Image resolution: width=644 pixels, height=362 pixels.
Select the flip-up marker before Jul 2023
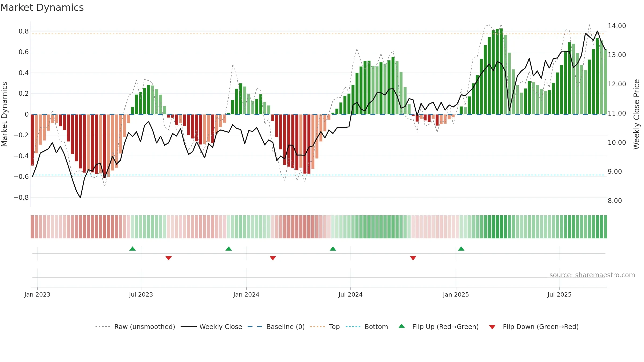(x=133, y=249)
